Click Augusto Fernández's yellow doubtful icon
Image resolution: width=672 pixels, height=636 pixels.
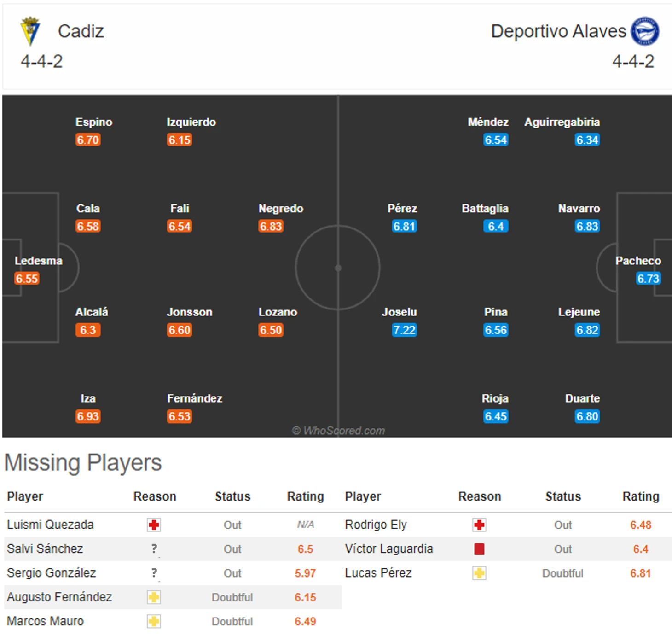[154, 597]
